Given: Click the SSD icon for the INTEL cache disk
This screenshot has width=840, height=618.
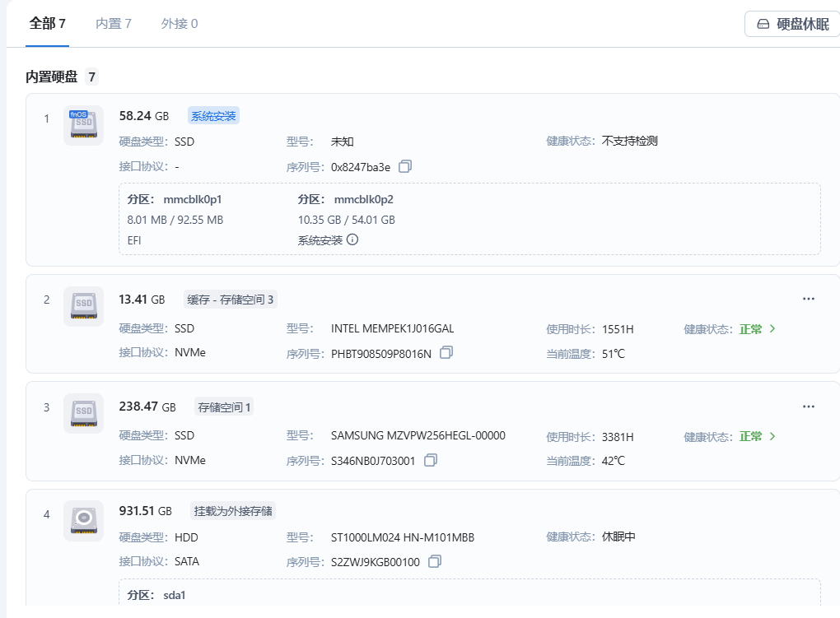Looking at the screenshot, I should tap(82, 306).
